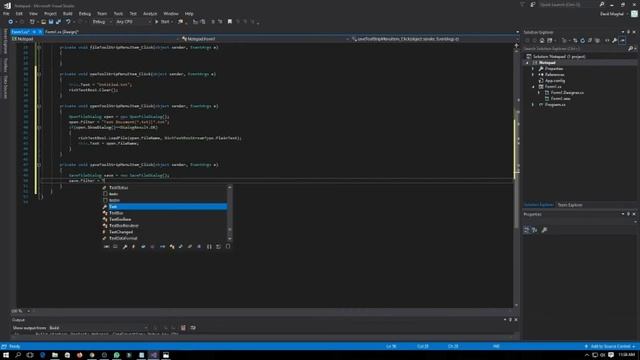Open the Edit menu
The width and height of the screenshot is (640, 360).
point(19,13)
